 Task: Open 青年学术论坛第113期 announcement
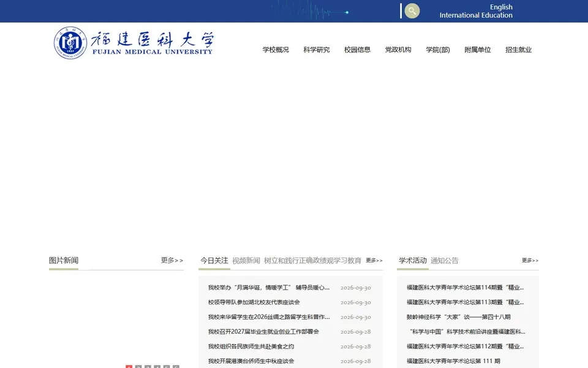(466, 302)
